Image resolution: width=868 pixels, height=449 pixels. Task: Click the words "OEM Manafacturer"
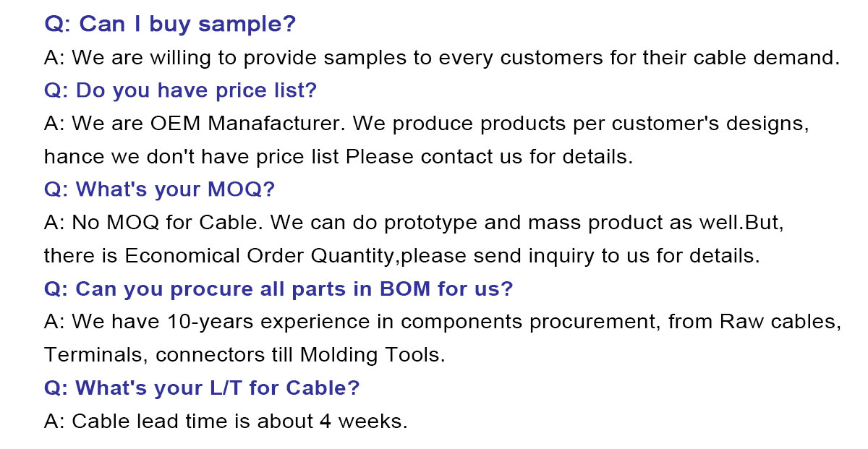(244, 124)
